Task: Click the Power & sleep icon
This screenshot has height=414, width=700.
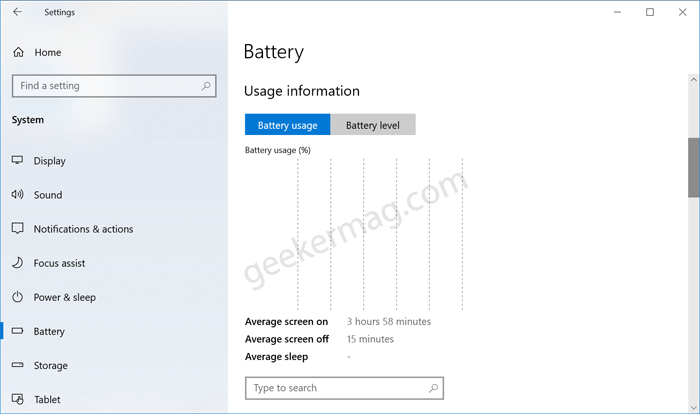Action: tap(17, 297)
